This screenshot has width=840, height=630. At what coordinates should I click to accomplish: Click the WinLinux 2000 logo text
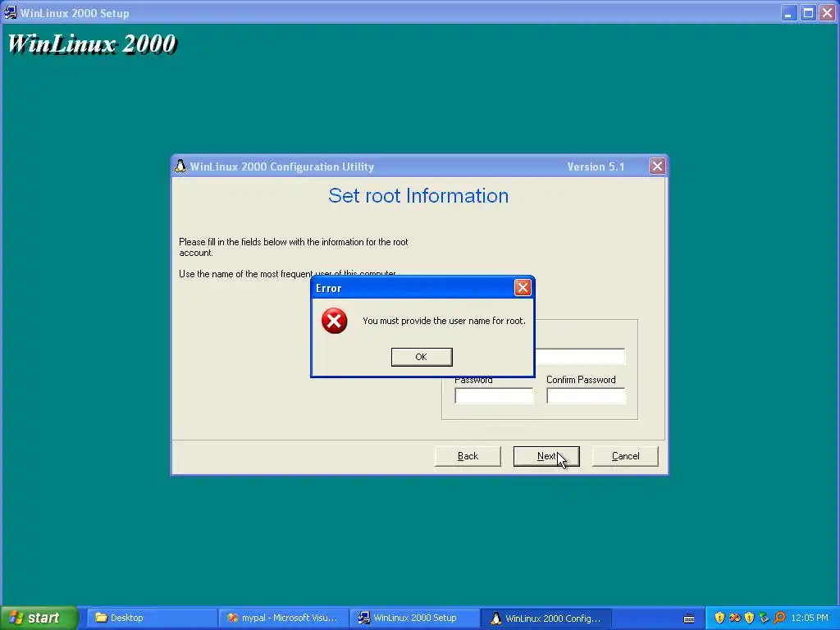tap(92, 43)
